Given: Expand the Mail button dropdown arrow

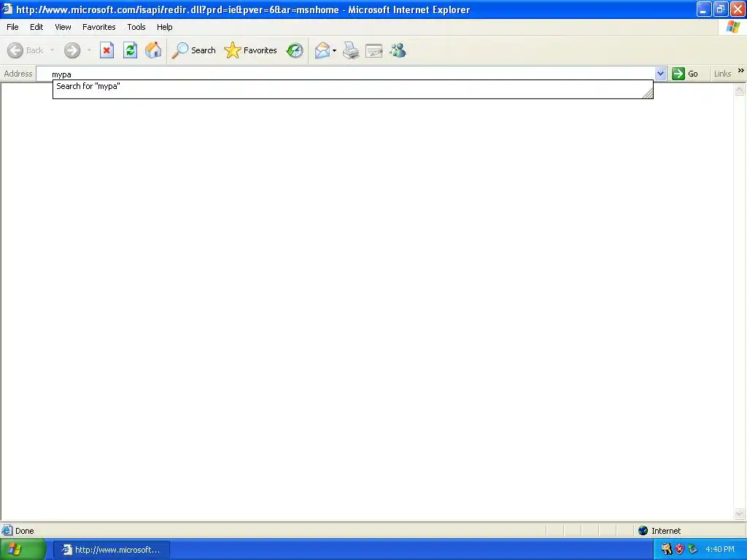Looking at the screenshot, I should click(334, 50).
